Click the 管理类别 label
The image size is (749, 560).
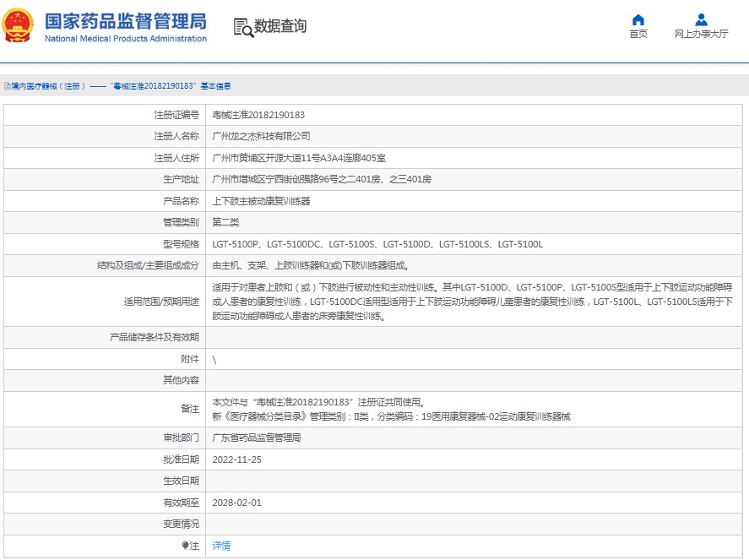tap(181, 222)
